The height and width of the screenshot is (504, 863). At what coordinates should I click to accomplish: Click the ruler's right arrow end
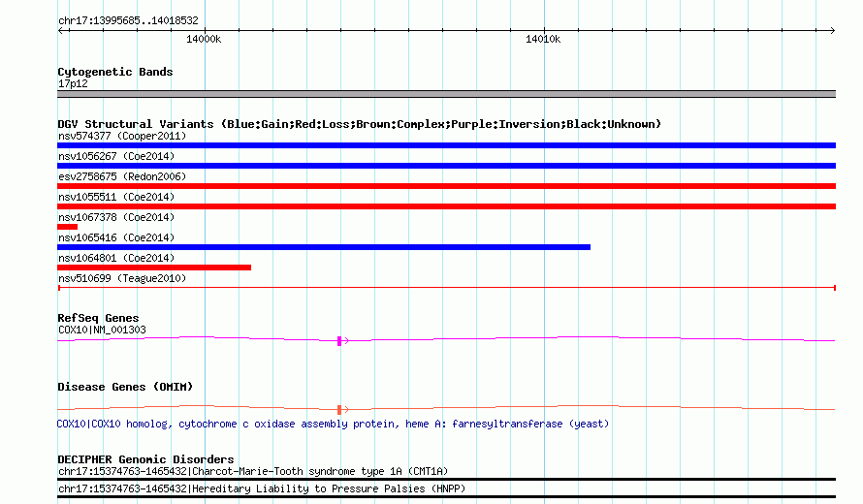click(x=833, y=31)
